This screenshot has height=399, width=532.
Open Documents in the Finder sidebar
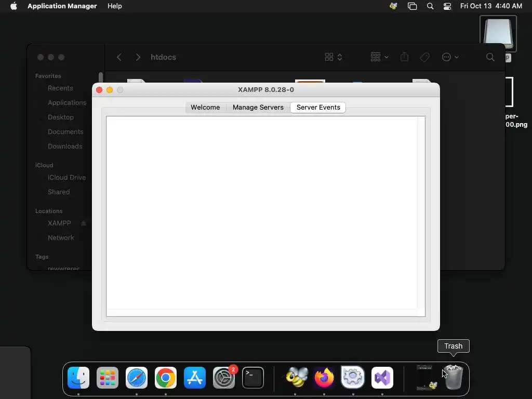click(x=65, y=131)
